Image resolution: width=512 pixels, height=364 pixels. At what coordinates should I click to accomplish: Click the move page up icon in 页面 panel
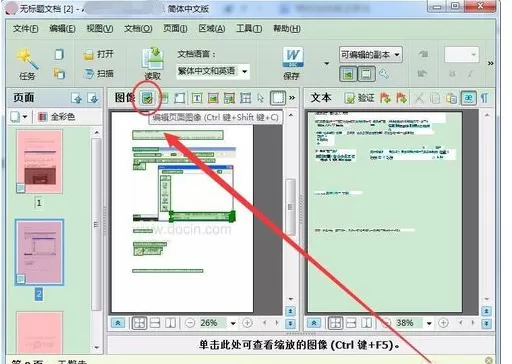pyautogui.click(x=76, y=98)
